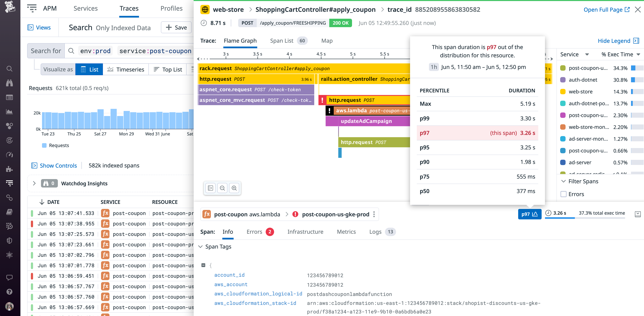The height and width of the screenshot is (316, 644).
Task: Open the feedback chat bubble icon
Action: (9, 278)
